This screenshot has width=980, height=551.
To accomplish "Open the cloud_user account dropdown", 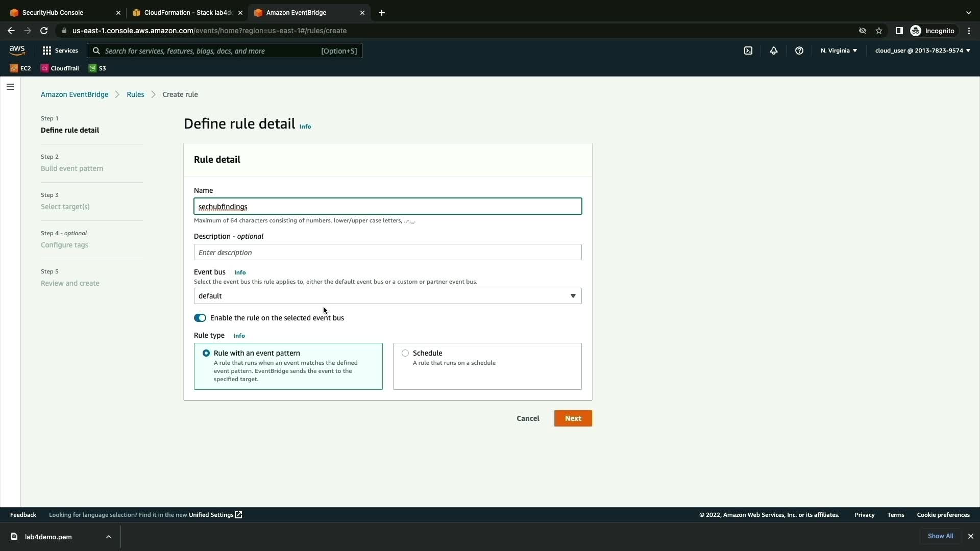I will tap(922, 51).
